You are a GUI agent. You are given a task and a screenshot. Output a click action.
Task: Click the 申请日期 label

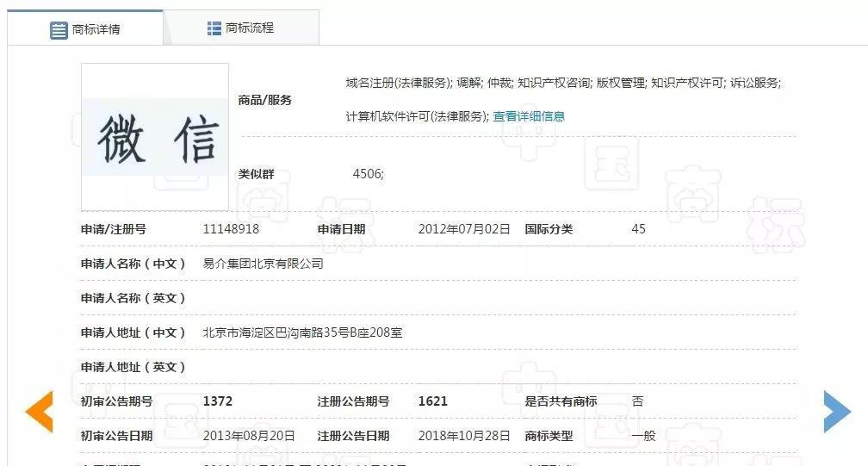pyautogui.click(x=341, y=228)
